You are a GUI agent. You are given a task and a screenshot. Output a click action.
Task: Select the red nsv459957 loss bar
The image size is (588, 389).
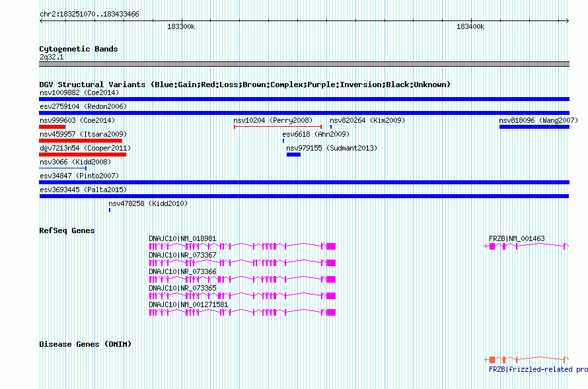81,141
